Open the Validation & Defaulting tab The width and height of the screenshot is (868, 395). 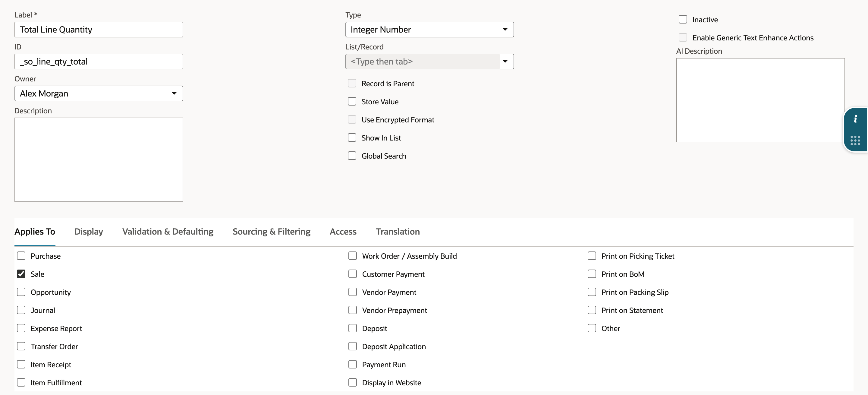(168, 232)
